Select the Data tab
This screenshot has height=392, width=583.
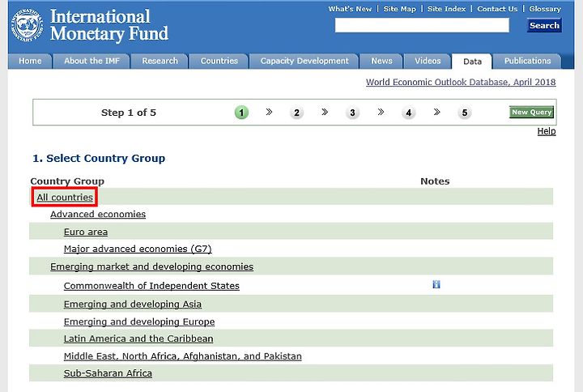pos(472,62)
